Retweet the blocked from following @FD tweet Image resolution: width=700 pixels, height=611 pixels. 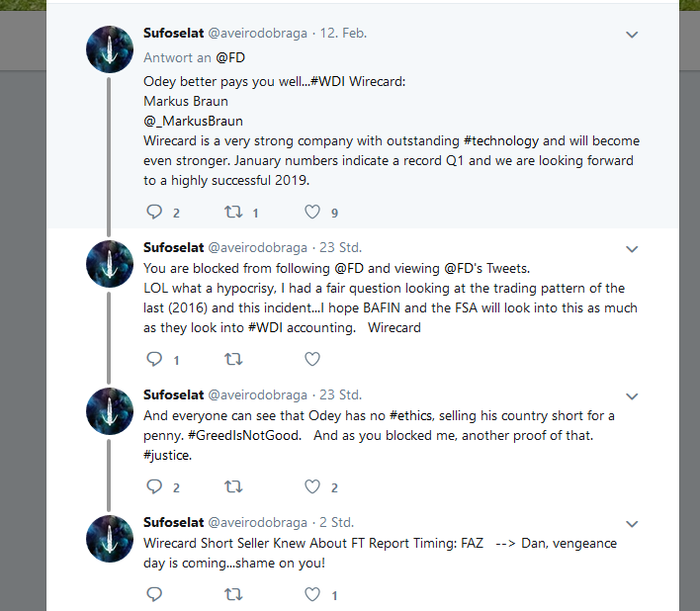tap(234, 359)
